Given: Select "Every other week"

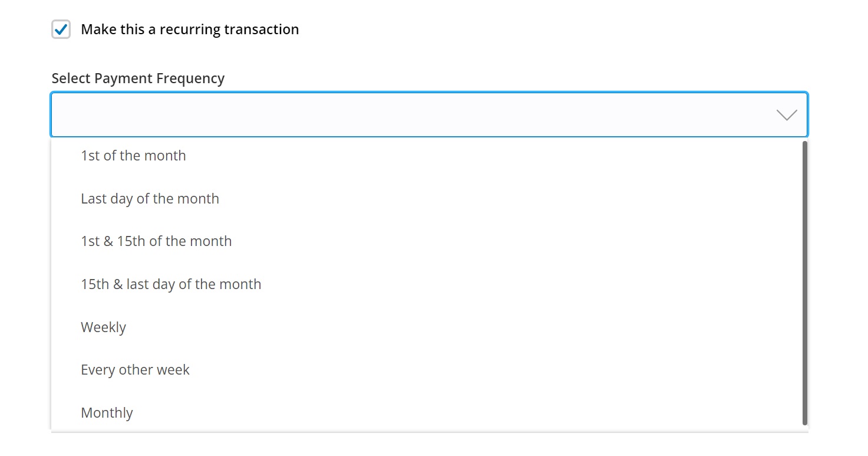Looking at the screenshot, I should (135, 369).
